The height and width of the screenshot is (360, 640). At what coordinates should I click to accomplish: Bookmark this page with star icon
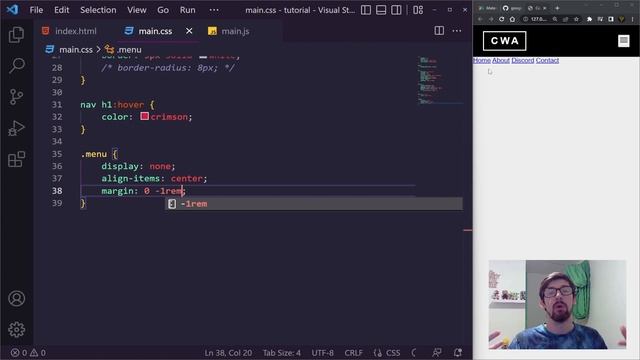pos(576,19)
